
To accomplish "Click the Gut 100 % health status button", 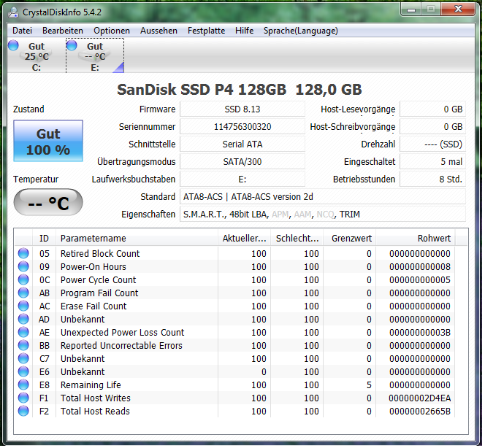I will [48, 141].
